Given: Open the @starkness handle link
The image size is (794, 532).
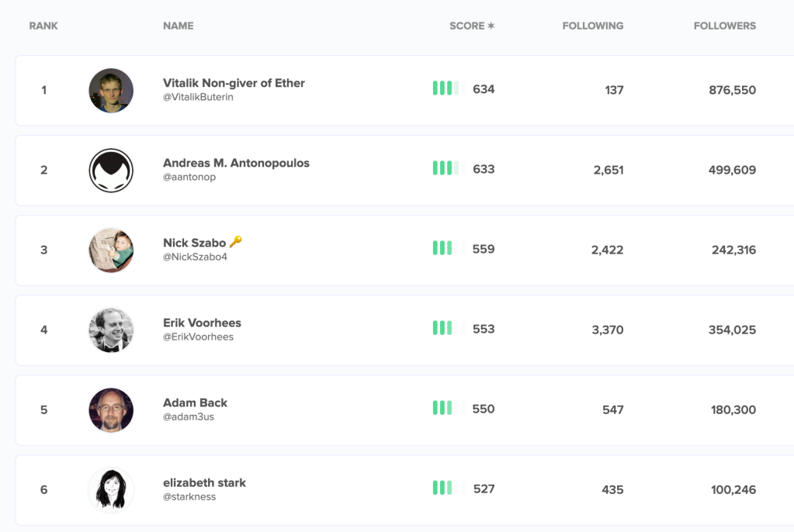Looking at the screenshot, I should tap(189, 497).
